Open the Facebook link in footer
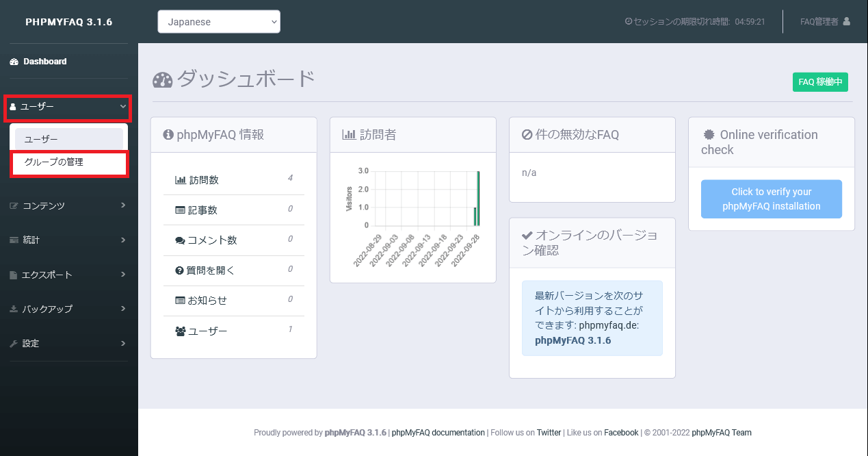This screenshot has height=456, width=868. (621, 433)
